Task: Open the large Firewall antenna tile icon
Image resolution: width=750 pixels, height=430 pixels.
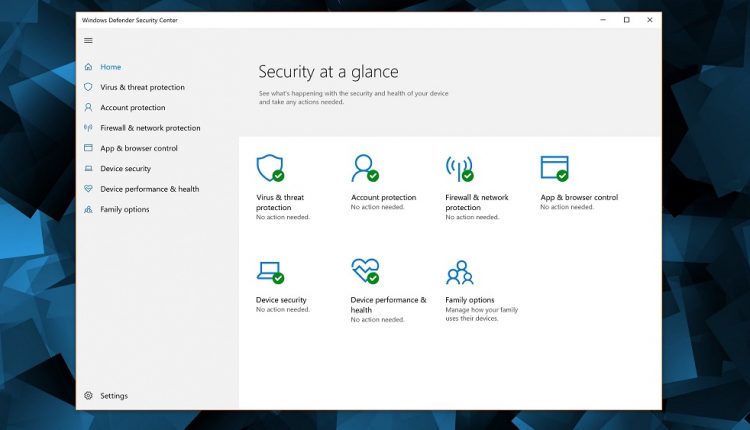Action: coord(459,168)
